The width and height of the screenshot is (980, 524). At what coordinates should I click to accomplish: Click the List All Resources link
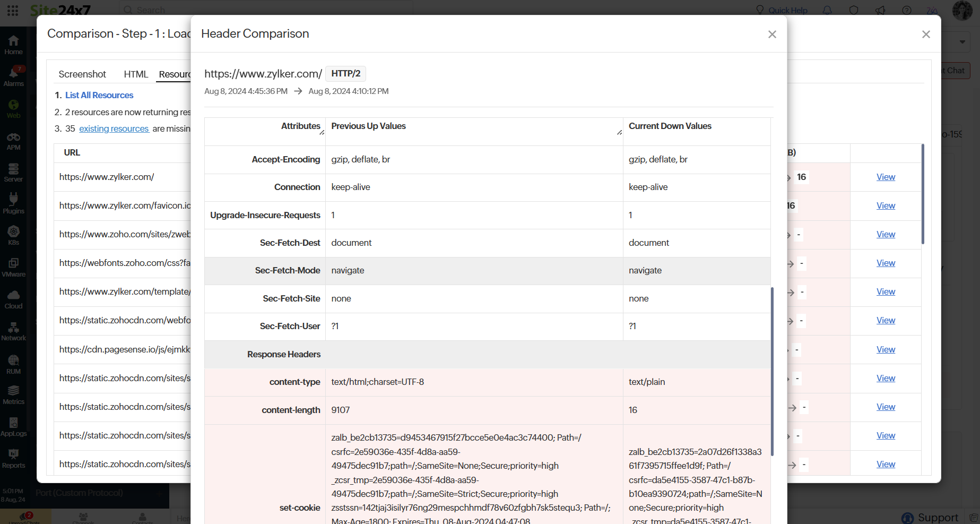click(x=99, y=95)
